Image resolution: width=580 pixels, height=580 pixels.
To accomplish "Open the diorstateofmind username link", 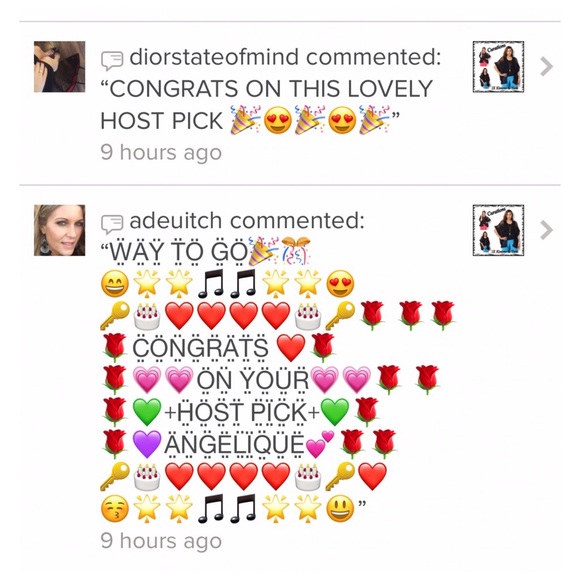I will (214, 57).
